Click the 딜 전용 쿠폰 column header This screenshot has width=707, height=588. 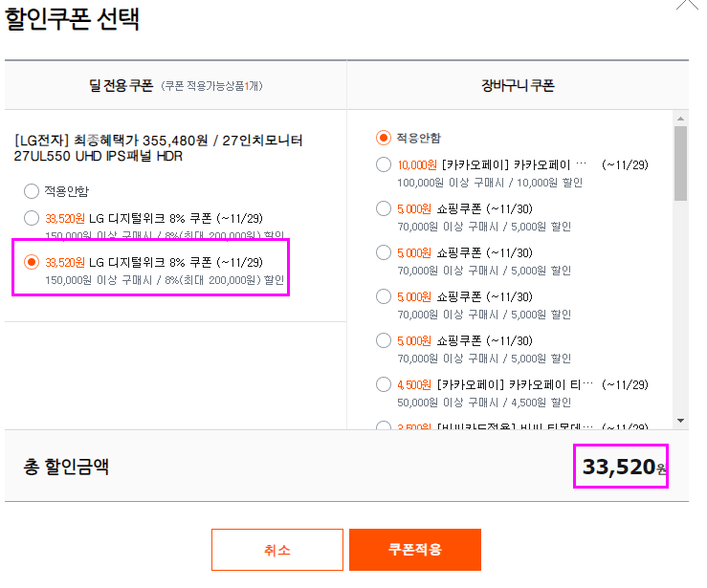(175, 85)
